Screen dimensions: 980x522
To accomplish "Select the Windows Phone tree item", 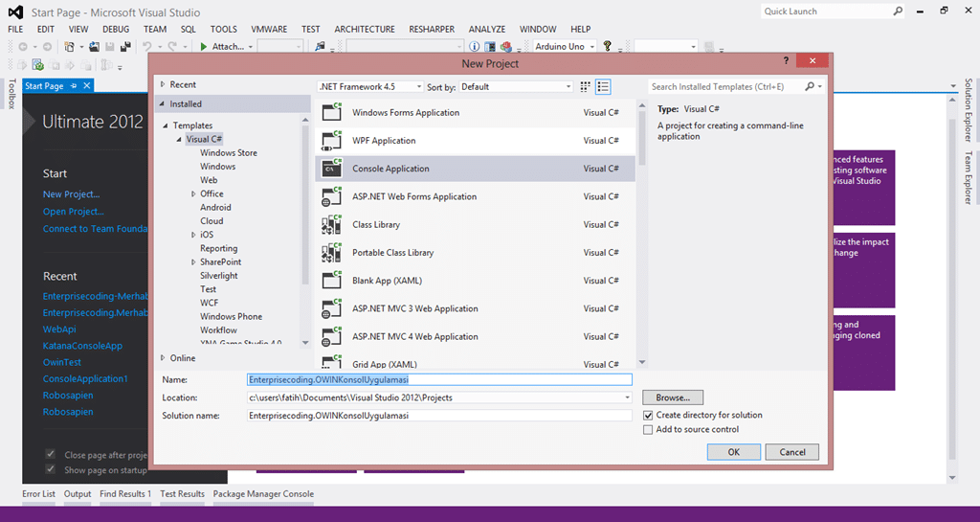I will 232,316.
